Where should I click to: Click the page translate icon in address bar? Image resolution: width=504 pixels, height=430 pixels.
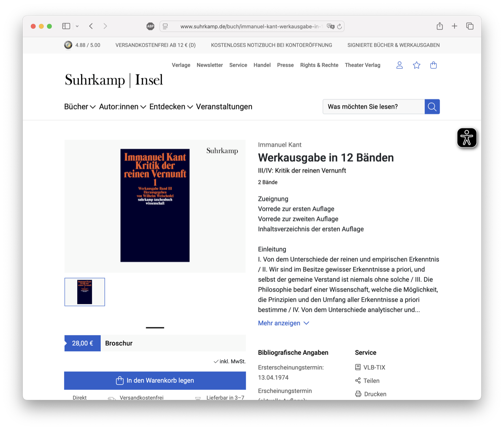click(x=330, y=26)
